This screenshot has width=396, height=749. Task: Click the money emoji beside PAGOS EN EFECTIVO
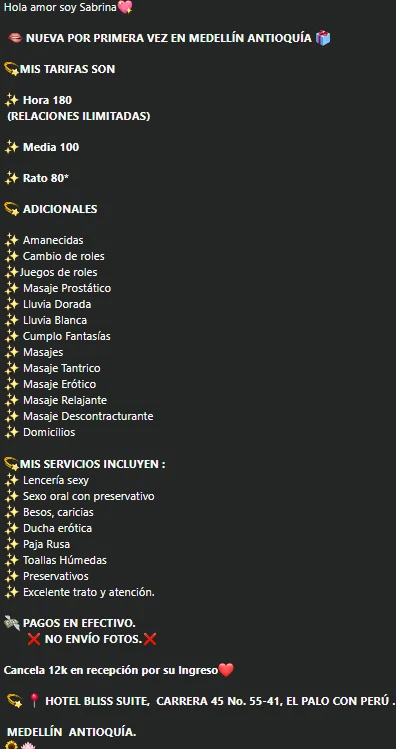[11, 622]
